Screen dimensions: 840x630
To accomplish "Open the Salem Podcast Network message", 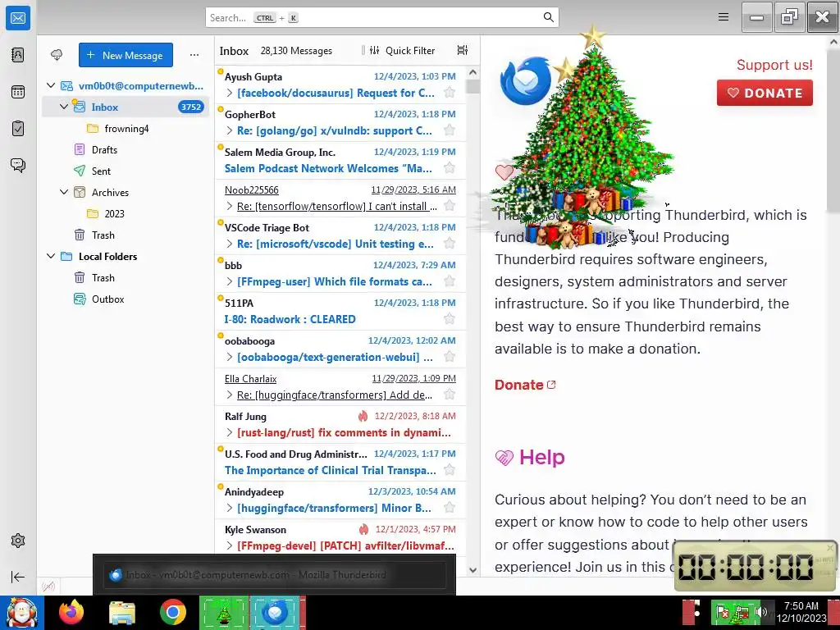I will point(340,160).
